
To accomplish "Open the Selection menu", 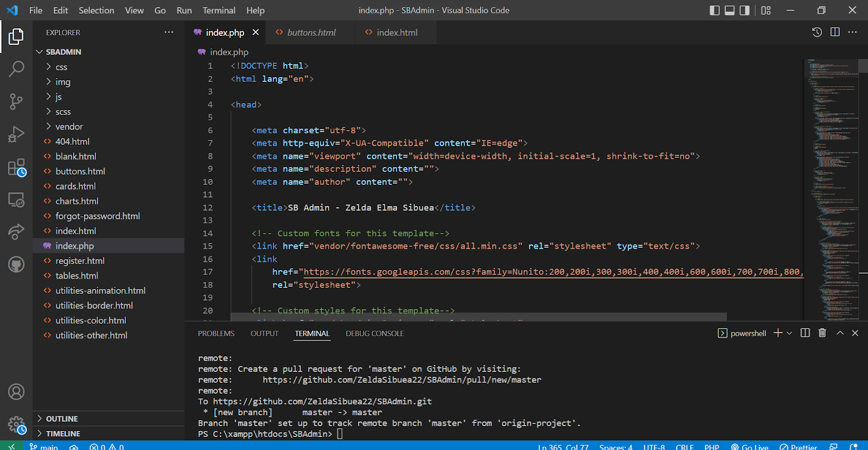I will click(x=97, y=10).
